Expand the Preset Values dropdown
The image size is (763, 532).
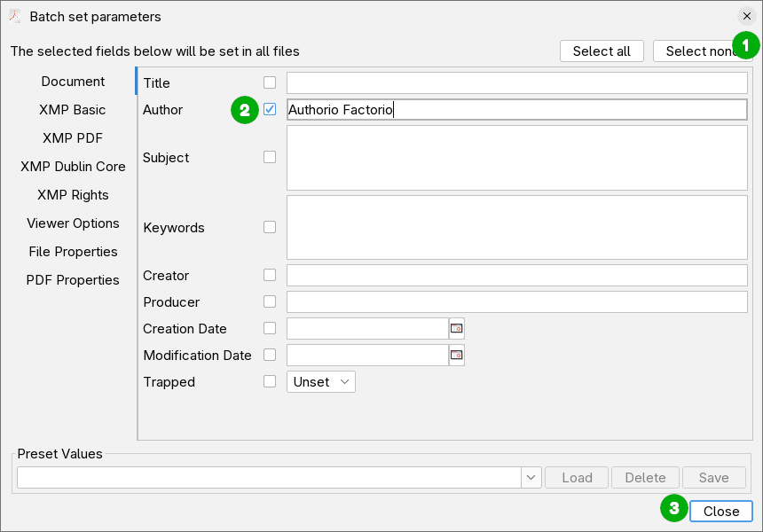531,477
